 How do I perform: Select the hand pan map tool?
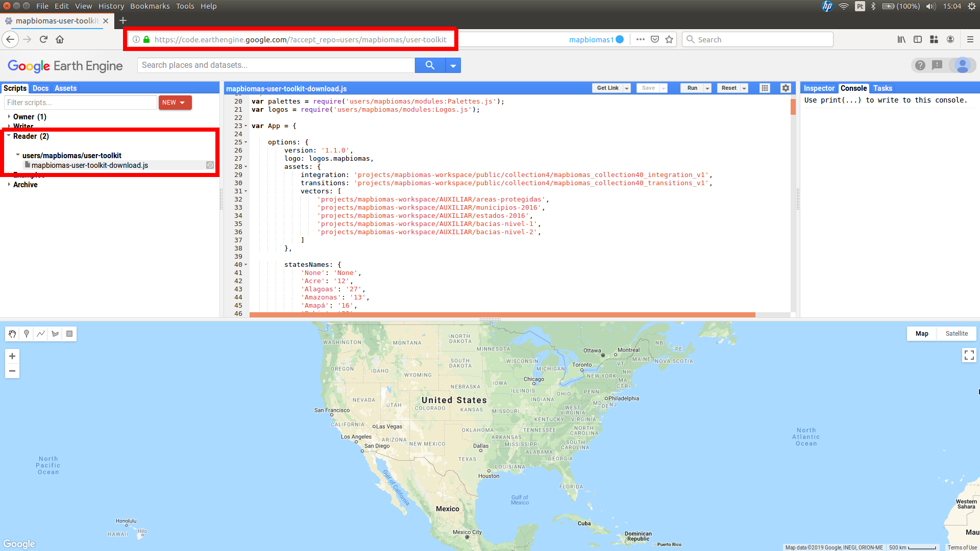(12, 334)
